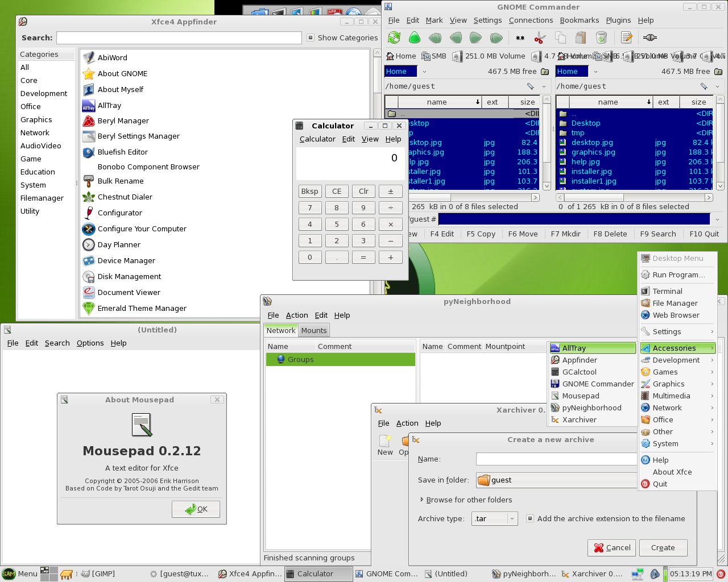Choose GCalctool from the Accessories submenu
The height and width of the screenshot is (582, 728).
tap(593, 372)
